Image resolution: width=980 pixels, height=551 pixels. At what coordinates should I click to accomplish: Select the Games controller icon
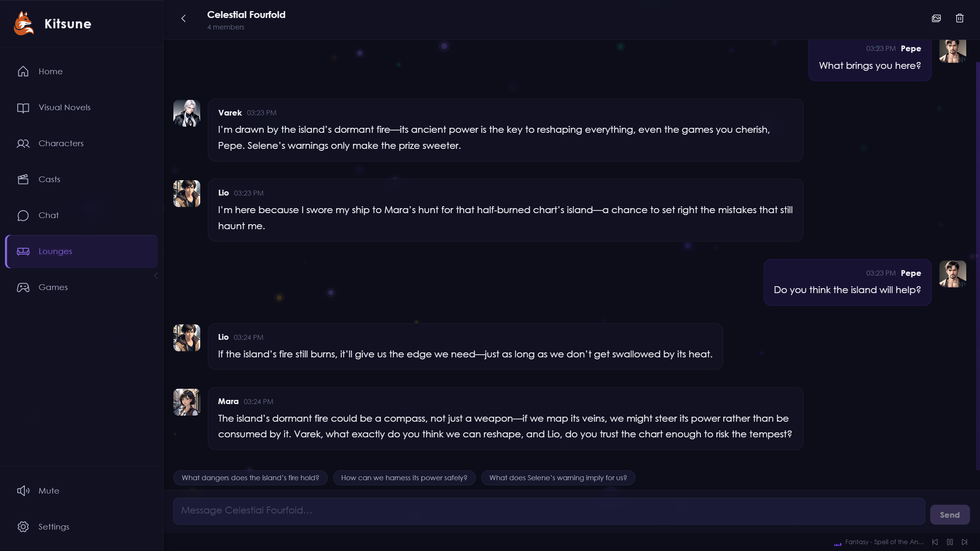[x=23, y=287]
